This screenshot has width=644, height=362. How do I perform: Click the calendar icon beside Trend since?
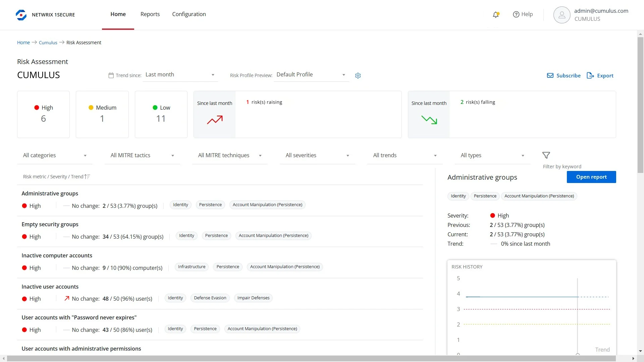tap(111, 75)
